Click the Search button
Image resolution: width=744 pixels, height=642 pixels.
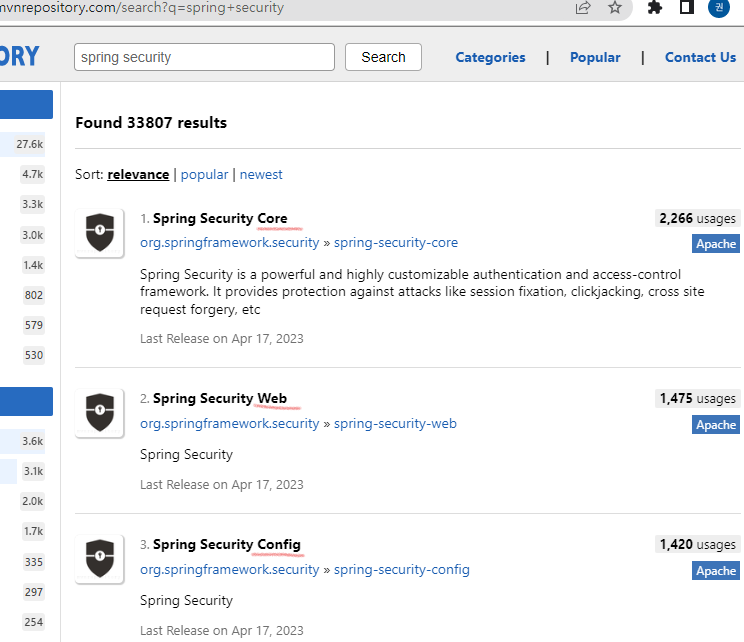[383, 57]
